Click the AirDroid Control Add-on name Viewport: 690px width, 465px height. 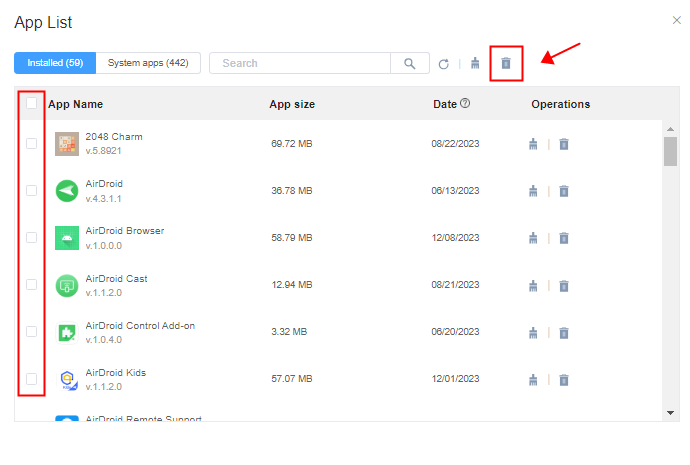[x=140, y=326]
